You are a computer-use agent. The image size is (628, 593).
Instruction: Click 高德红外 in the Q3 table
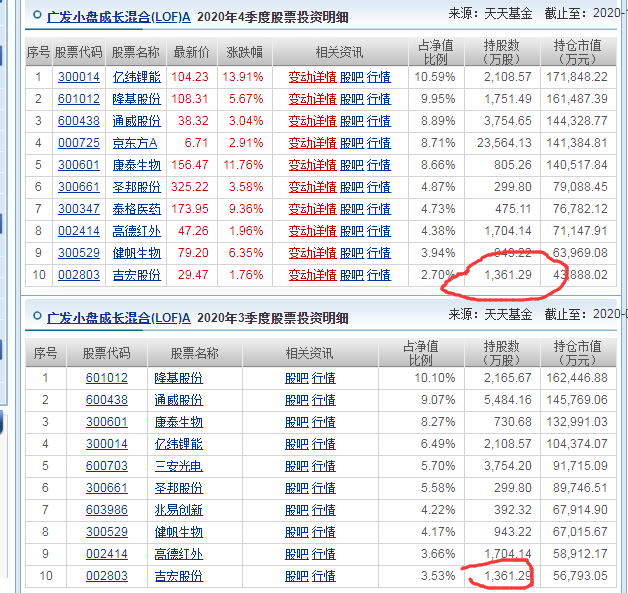tap(179, 554)
